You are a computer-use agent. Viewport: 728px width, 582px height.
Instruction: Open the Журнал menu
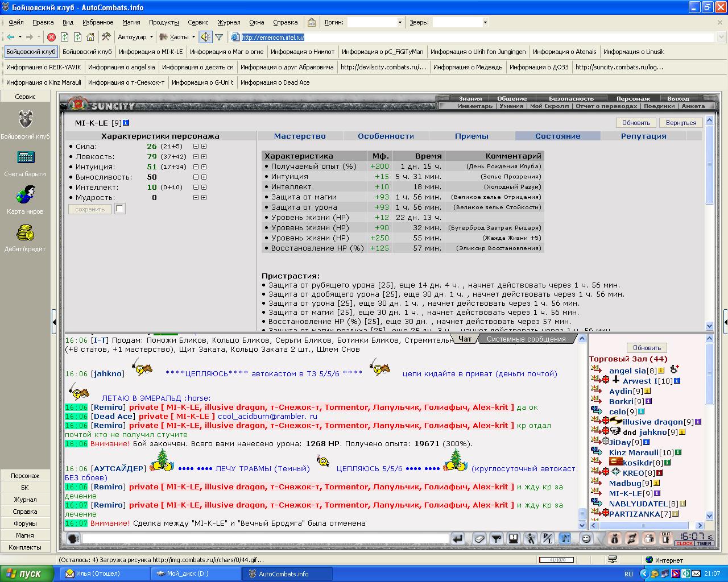[x=229, y=22]
